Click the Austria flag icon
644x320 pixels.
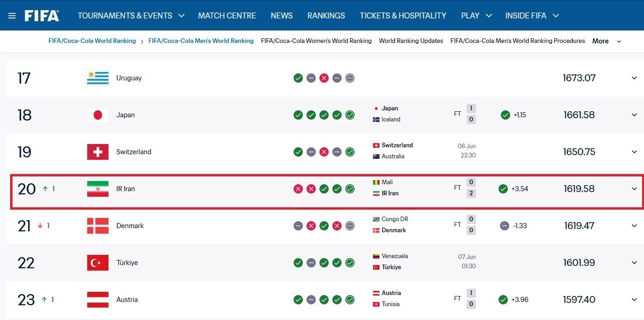pyautogui.click(x=98, y=300)
